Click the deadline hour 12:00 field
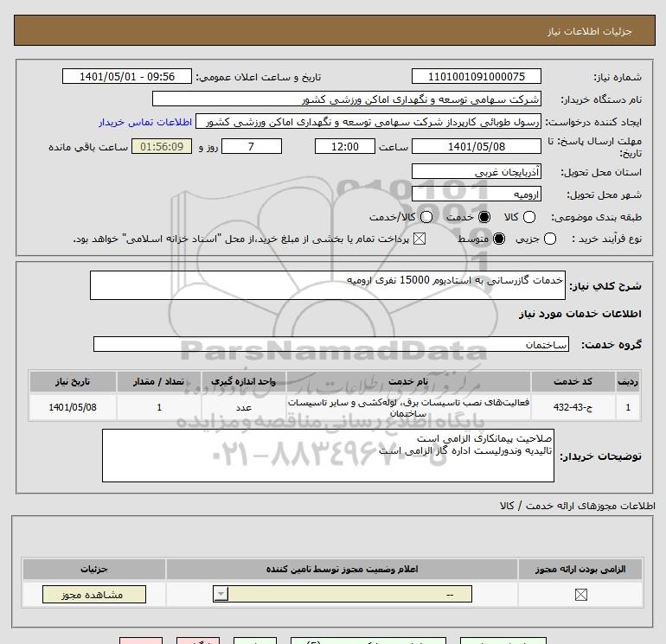666x644 pixels. tap(345, 146)
